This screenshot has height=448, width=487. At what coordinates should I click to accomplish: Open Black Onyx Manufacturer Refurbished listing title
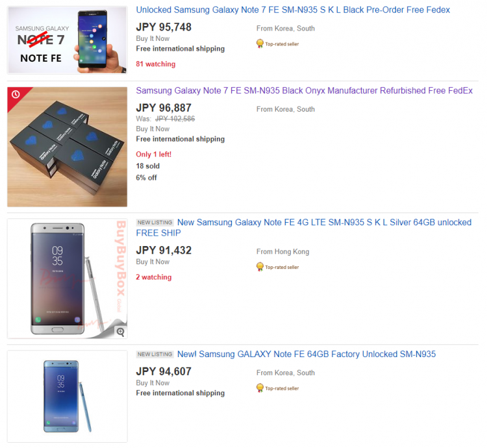click(304, 91)
